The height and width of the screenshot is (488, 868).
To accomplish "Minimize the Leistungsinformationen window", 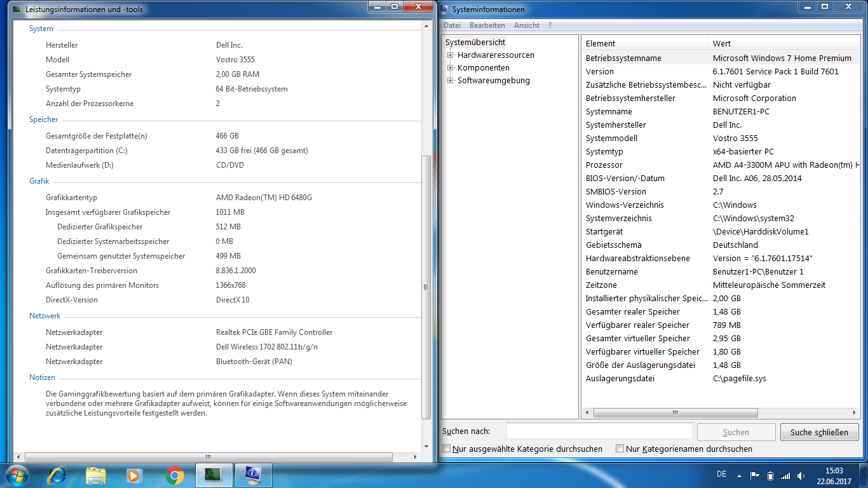I will click(x=377, y=6).
